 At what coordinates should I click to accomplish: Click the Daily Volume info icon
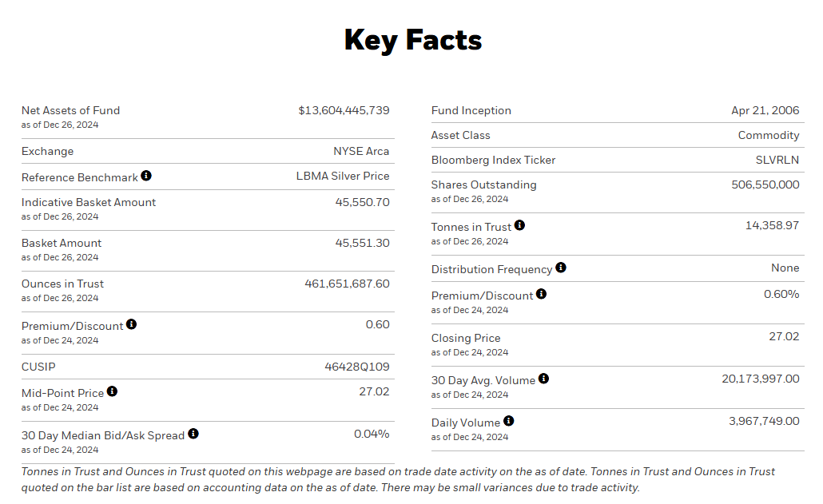(508, 421)
